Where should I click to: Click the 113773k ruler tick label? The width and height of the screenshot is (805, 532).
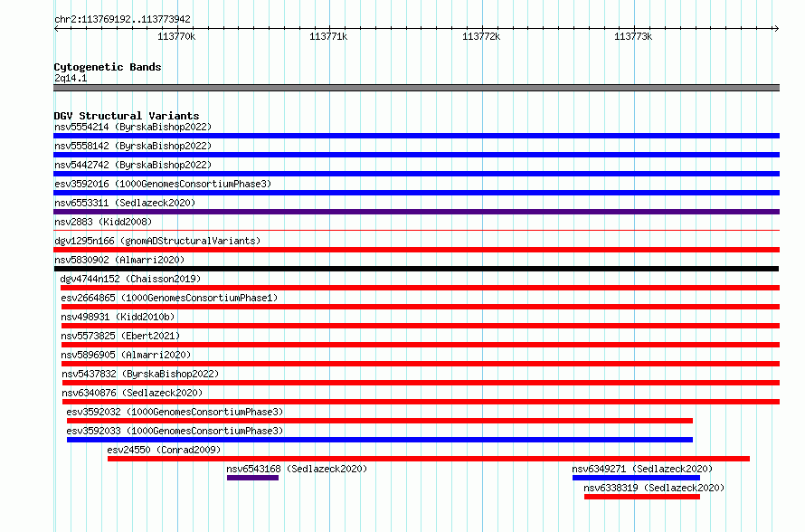(633, 36)
